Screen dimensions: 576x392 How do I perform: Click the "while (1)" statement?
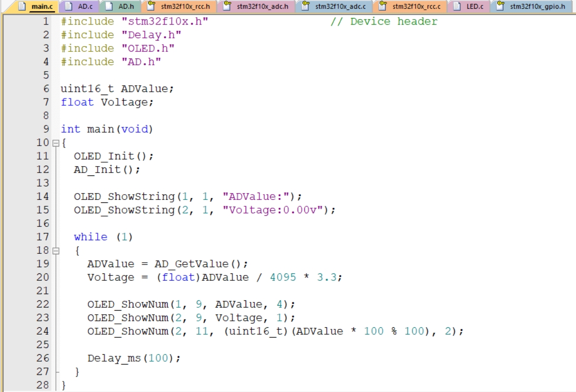coord(103,237)
